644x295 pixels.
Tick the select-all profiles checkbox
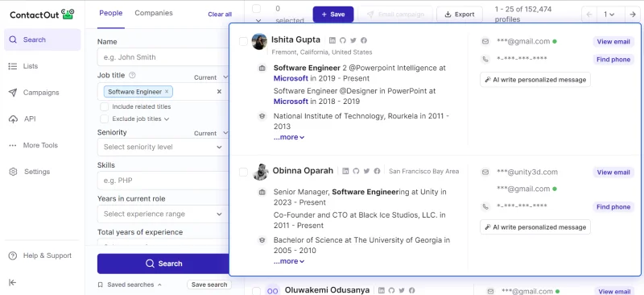[256, 9]
